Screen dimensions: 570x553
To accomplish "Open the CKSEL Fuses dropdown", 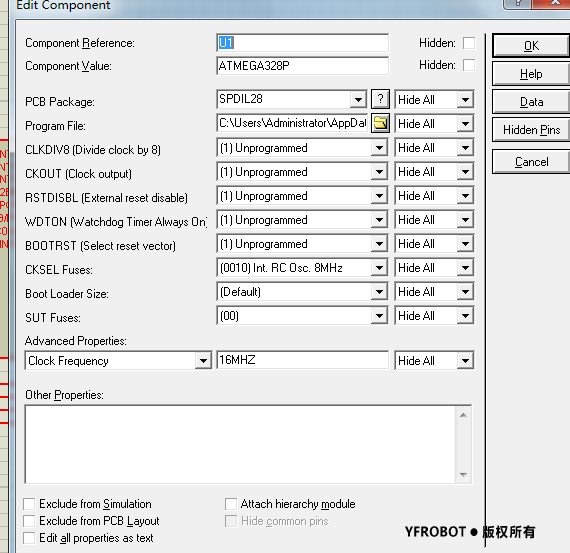I will click(x=379, y=268).
